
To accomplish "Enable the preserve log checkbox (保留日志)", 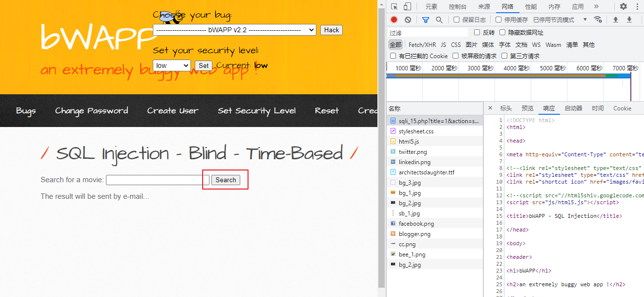I will point(457,20).
